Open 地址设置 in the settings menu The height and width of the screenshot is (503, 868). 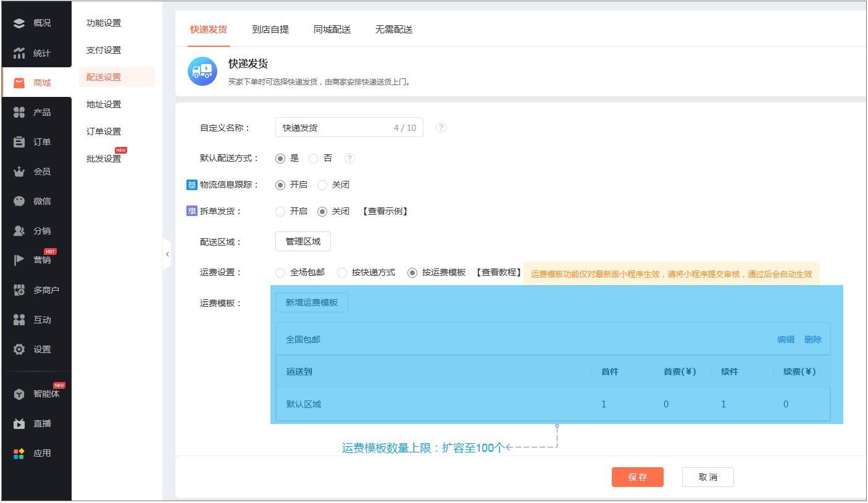click(104, 104)
